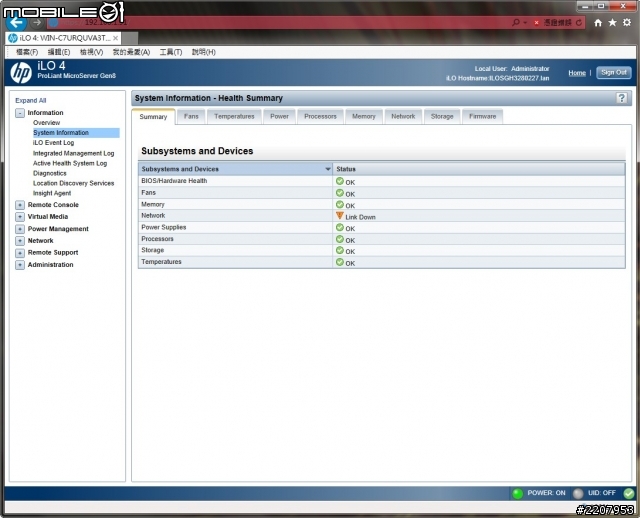Select the System Information tree item

click(x=76, y=133)
